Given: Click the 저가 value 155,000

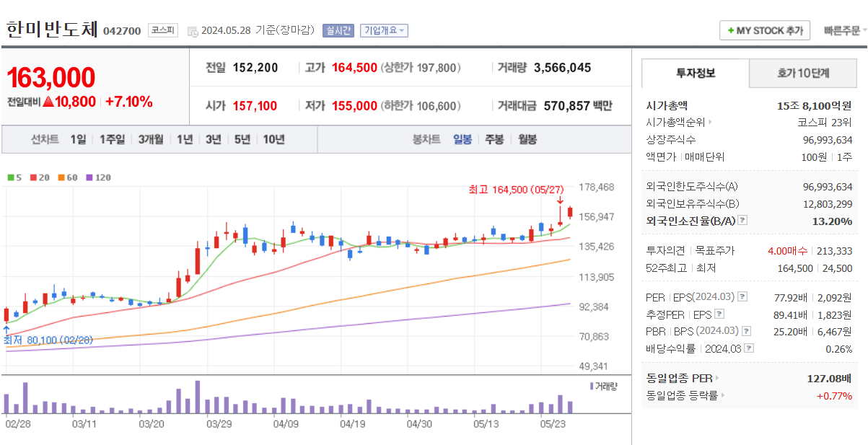Looking at the screenshot, I should [x=354, y=106].
